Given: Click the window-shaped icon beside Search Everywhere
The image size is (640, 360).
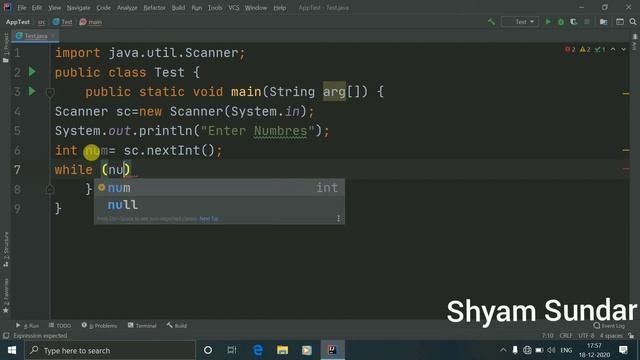Looking at the screenshot, I should pos(620,22).
